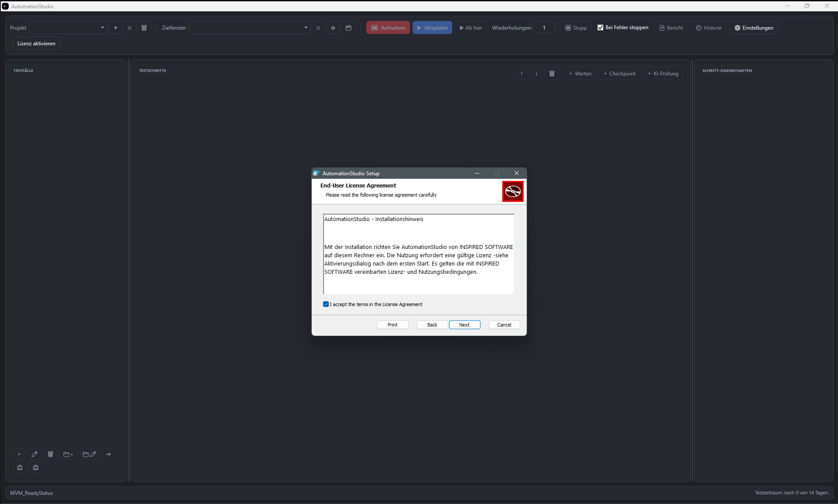
Task: Click Back in the Setup dialog
Action: [432, 325]
